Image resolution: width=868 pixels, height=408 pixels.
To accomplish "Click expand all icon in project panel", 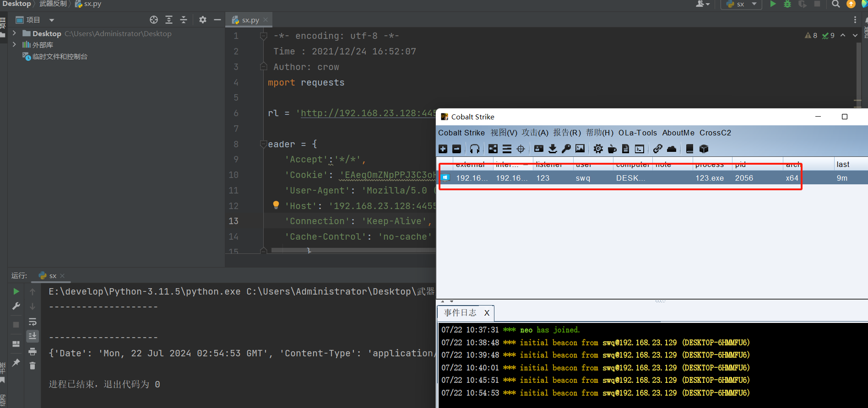I will (x=169, y=20).
